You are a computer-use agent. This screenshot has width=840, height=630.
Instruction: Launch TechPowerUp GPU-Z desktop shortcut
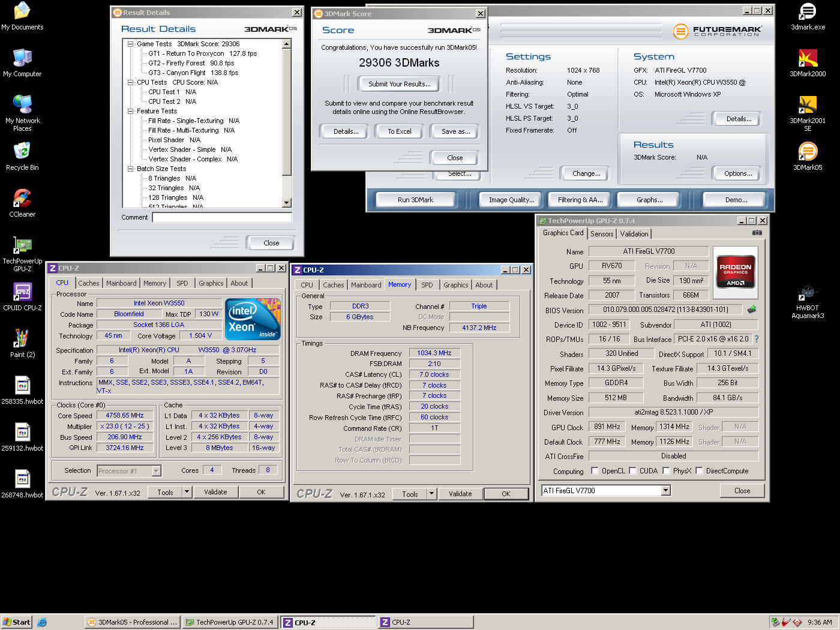pos(22,254)
